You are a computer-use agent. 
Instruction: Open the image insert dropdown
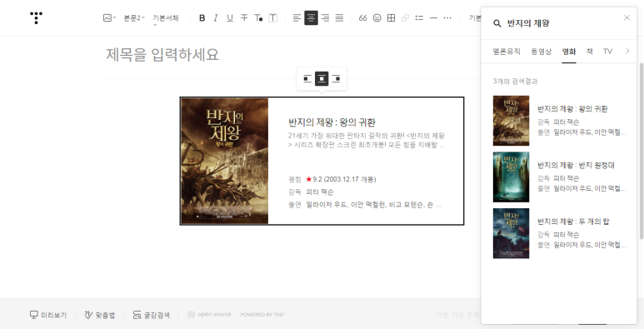point(109,18)
